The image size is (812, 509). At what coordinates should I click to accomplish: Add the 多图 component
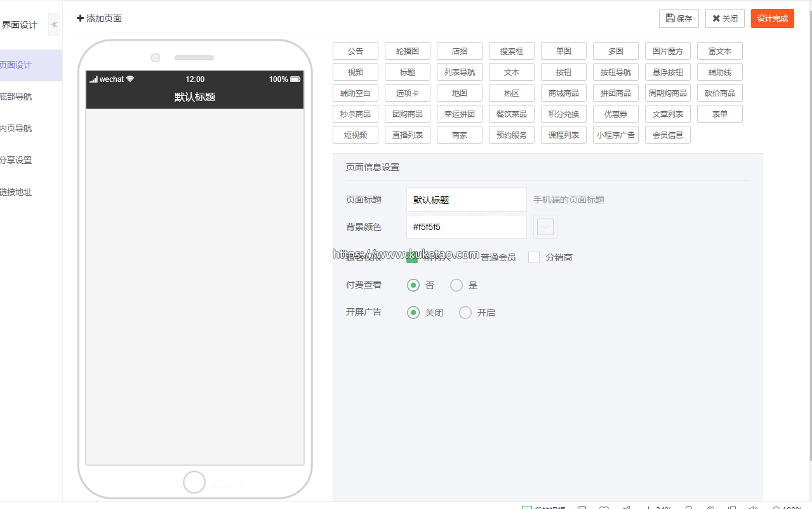click(x=616, y=51)
